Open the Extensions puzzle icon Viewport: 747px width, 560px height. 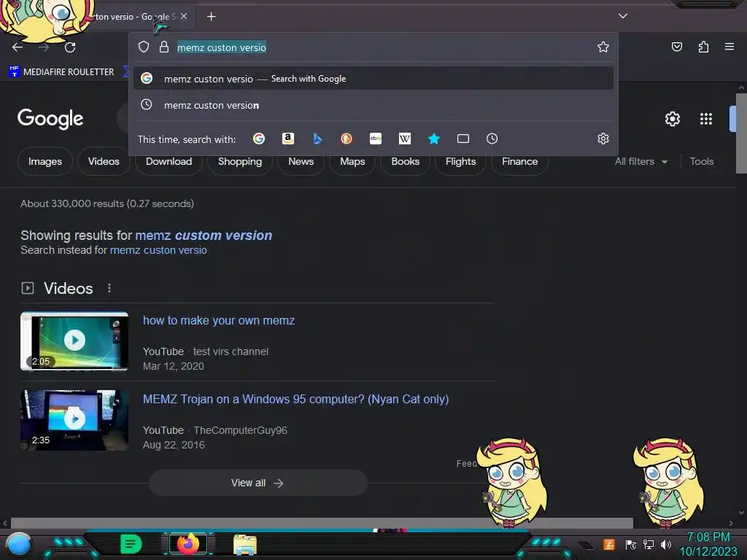click(703, 47)
